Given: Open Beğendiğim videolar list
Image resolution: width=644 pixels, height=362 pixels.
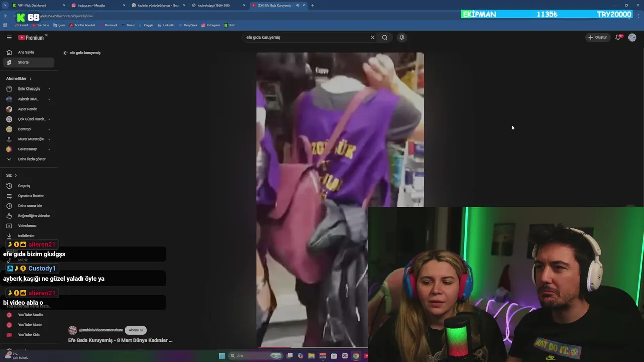Looking at the screenshot, I should pos(28,216).
